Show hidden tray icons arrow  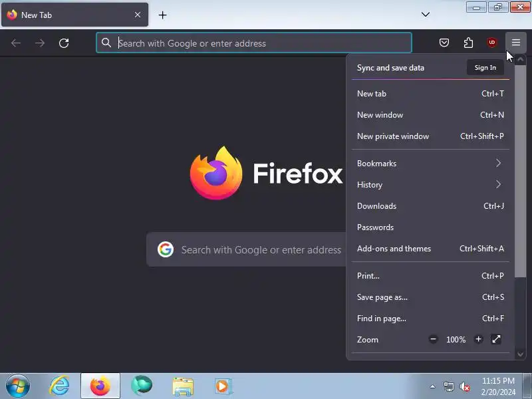point(432,386)
